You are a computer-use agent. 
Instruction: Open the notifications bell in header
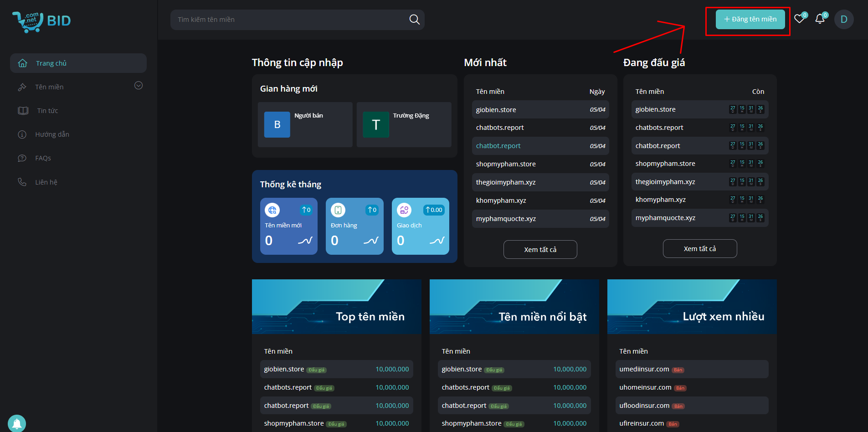[x=820, y=19]
